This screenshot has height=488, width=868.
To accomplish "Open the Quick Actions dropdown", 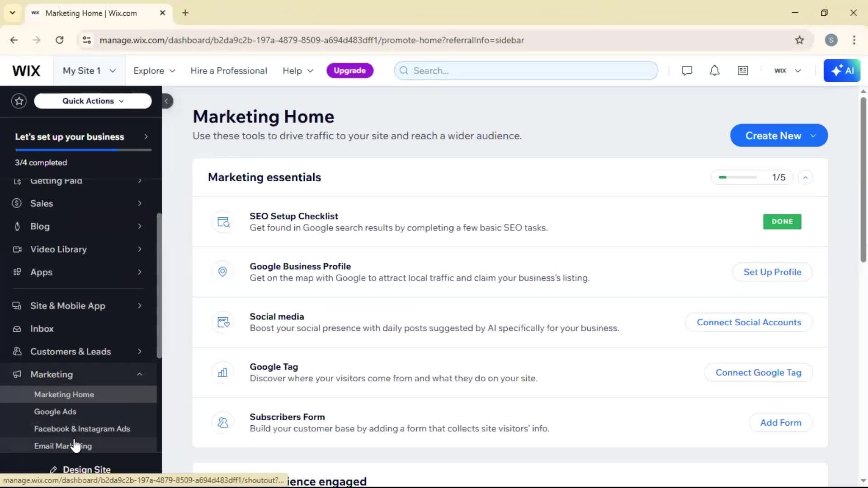I will tap(93, 101).
